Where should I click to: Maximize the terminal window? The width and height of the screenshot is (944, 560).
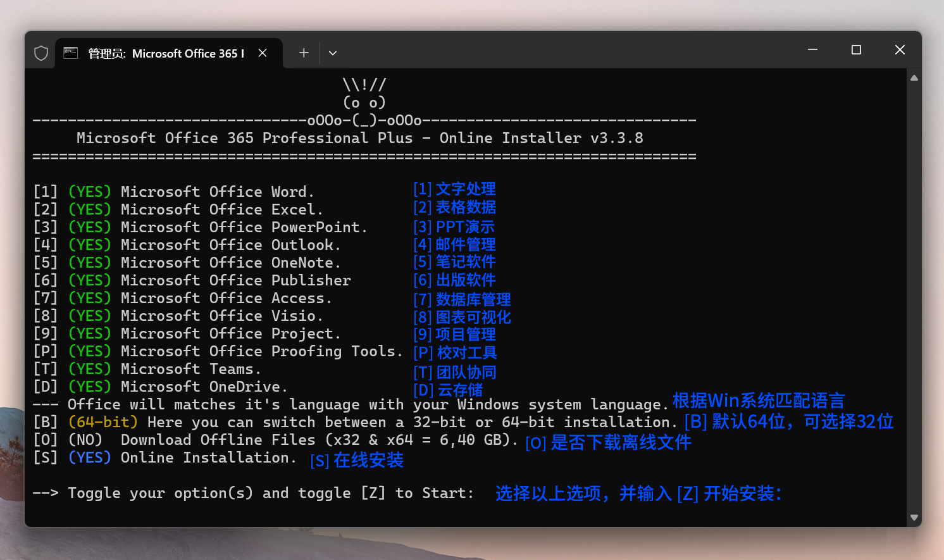(x=856, y=50)
